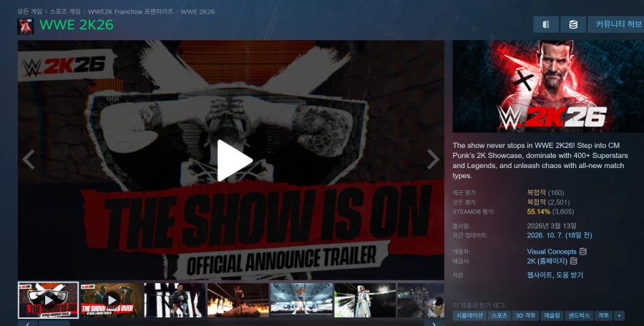Screen dimensions: 644x326
Task: Go to previous media with left arrow
Action: click(29, 159)
